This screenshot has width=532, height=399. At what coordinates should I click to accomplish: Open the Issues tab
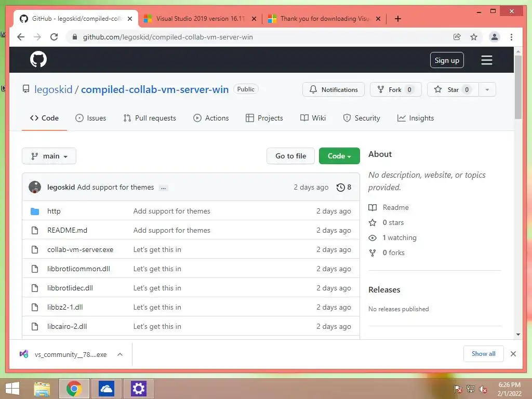coord(90,118)
